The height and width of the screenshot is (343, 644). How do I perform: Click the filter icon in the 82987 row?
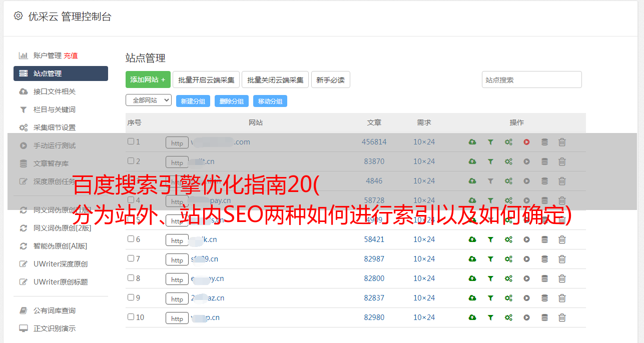coord(490,259)
